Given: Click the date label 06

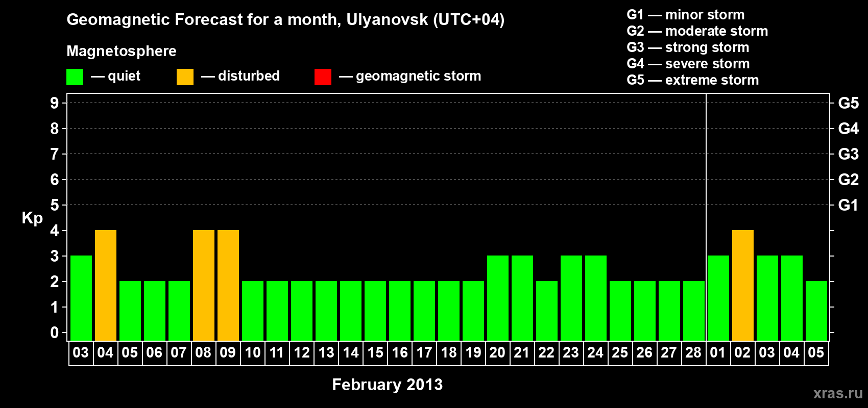Looking at the screenshot, I should click(154, 352).
